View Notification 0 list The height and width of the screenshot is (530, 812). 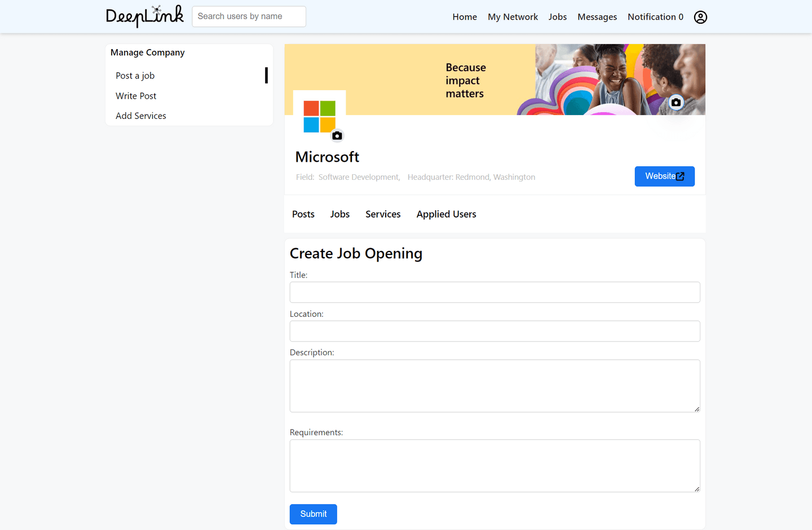655,17
